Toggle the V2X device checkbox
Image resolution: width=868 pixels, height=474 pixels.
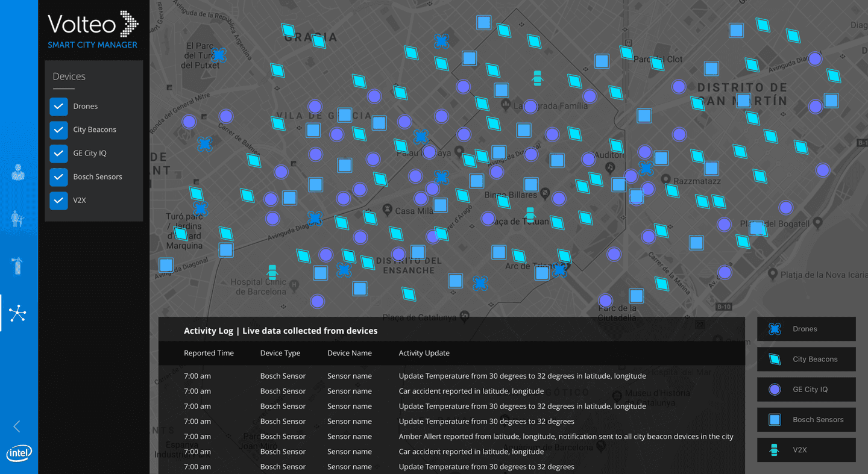tap(58, 200)
